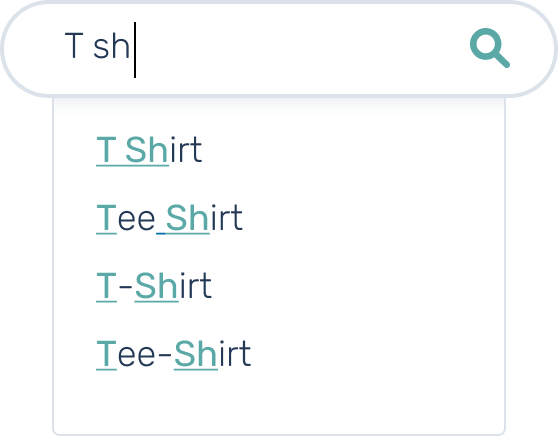Submit the search using the magnifier icon
The width and height of the screenshot is (558, 436).
[x=490, y=48]
